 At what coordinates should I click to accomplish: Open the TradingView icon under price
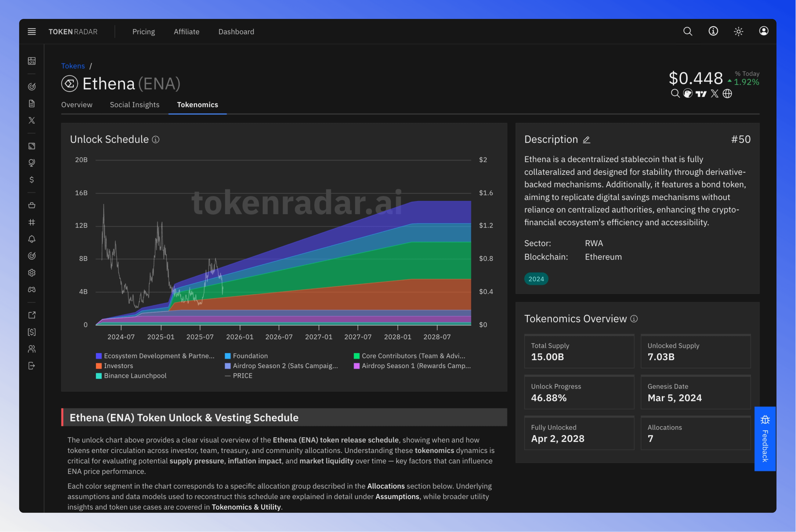tap(701, 94)
